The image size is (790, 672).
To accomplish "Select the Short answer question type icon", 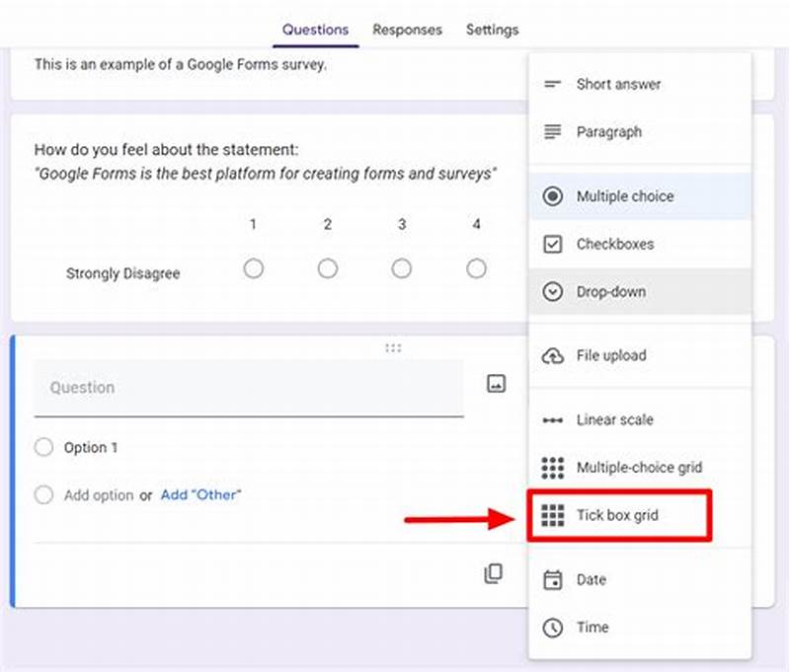I will (553, 84).
